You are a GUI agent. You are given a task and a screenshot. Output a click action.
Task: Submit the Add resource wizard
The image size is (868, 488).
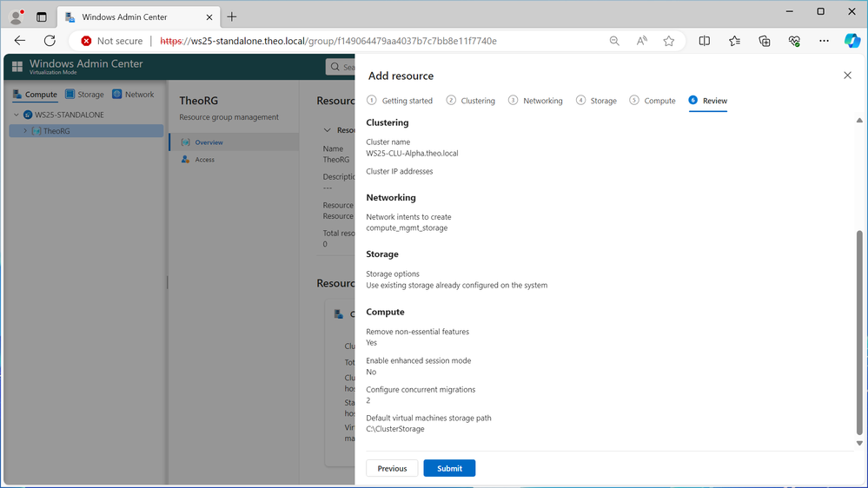coord(449,468)
